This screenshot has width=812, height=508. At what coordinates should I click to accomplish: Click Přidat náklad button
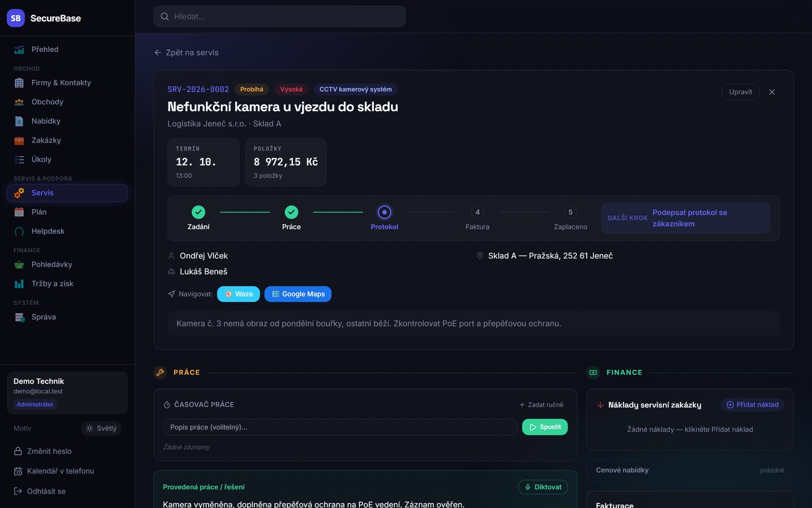coord(753,405)
